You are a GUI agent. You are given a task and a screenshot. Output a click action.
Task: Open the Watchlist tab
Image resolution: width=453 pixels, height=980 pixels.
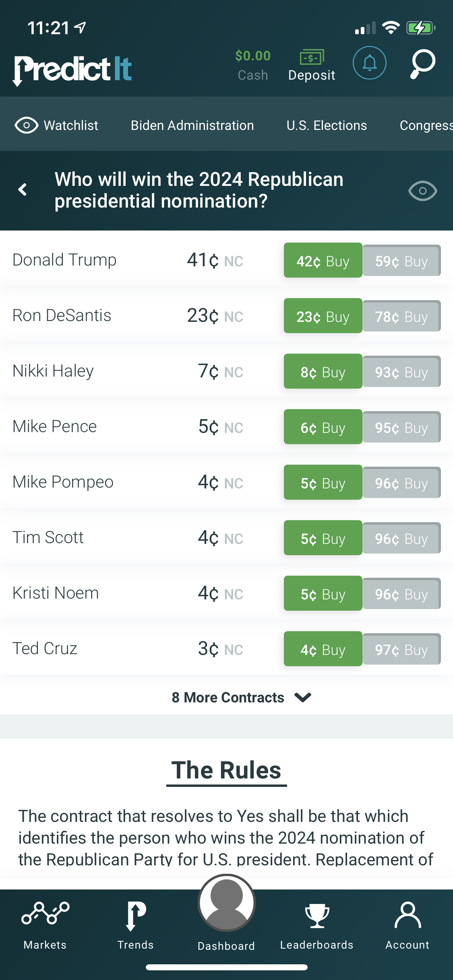pos(57,126)
